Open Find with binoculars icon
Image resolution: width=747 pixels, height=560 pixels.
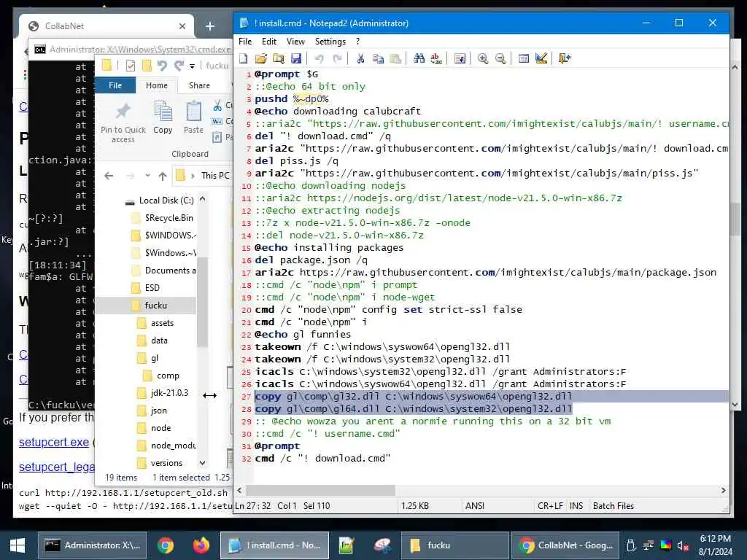(x=419, y=58)
